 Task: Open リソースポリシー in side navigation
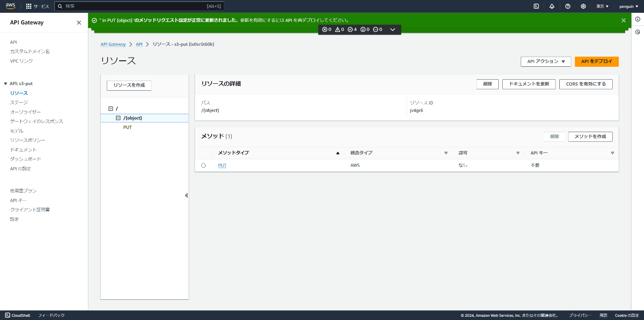(x=28, y=140)
